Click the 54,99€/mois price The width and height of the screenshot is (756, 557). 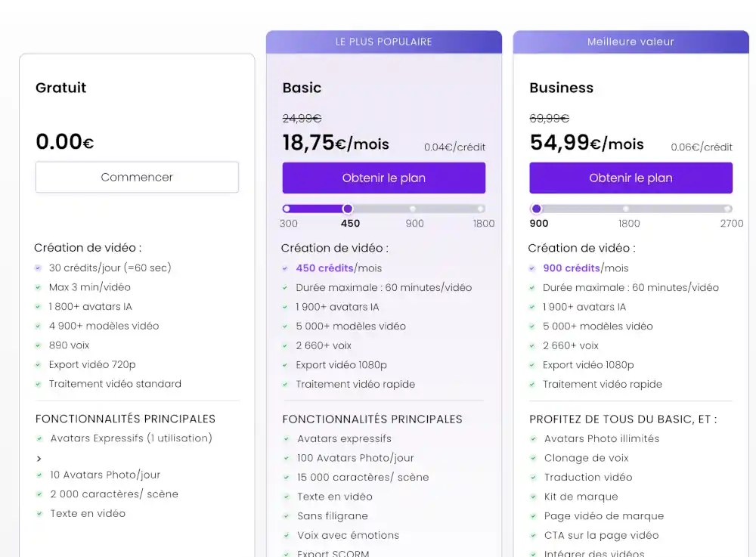(587, 143)
